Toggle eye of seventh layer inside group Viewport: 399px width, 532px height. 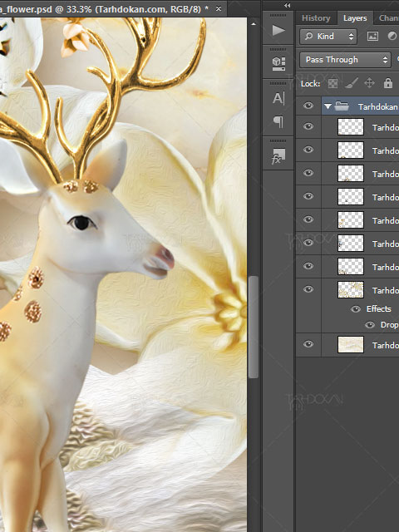point(308,266)
